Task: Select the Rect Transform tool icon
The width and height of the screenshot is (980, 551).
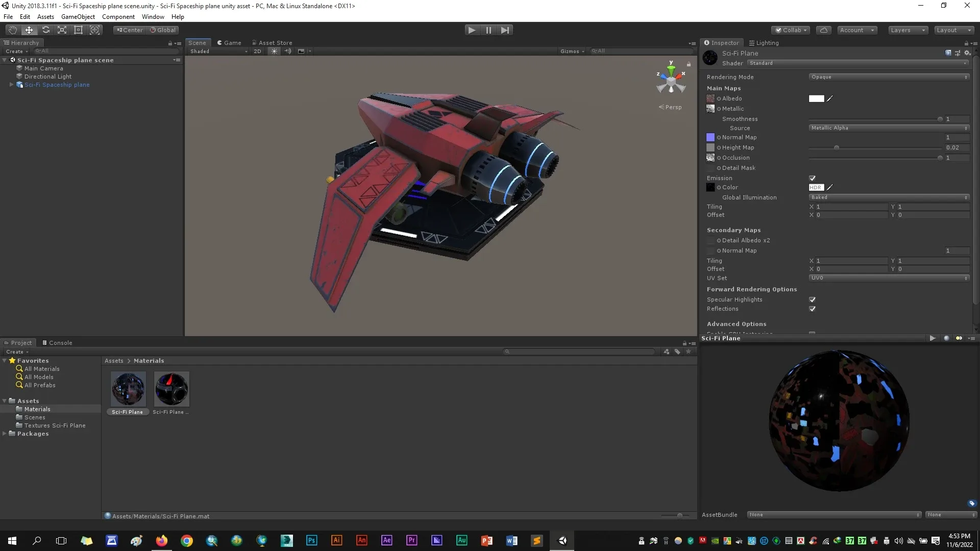Action: click(79, 30)
